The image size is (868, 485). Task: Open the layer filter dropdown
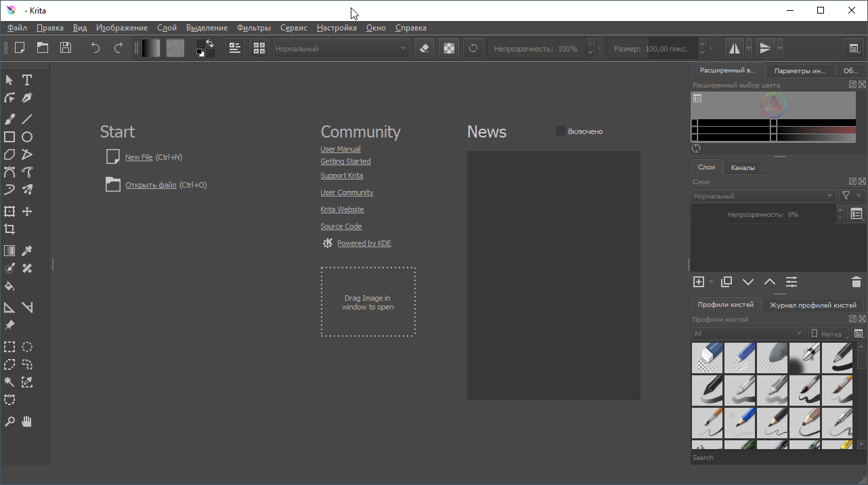(851, 196)
